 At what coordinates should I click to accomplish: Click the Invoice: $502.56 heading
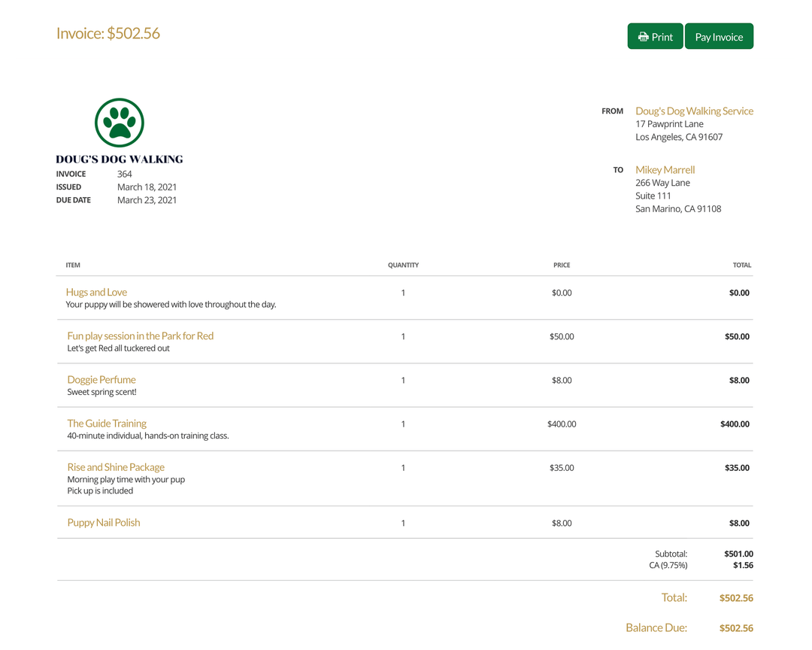pyautogui.click(x=108, y=34)
